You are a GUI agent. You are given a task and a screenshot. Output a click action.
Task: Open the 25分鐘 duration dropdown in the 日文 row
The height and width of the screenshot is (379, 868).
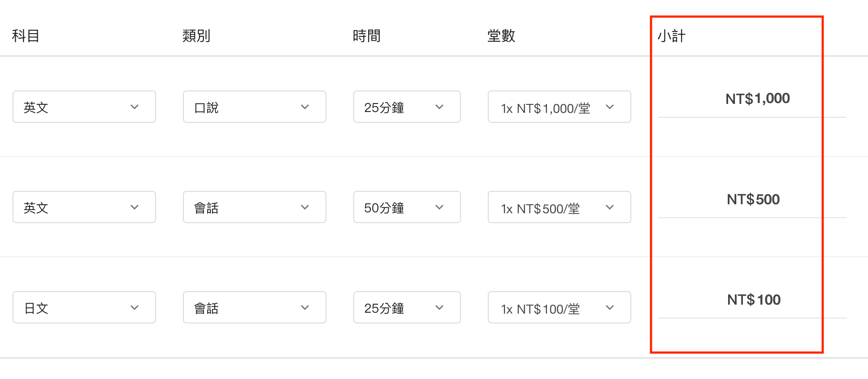click(x=407, y=307)
